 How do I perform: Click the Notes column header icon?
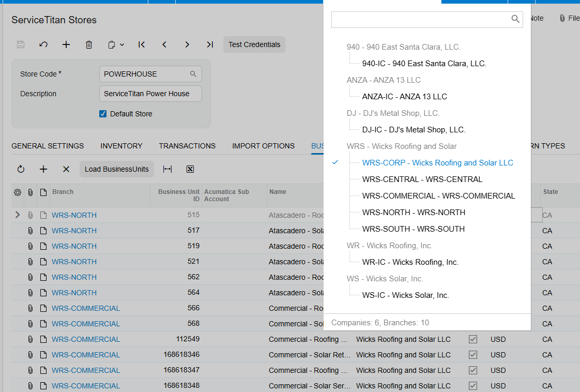click(43, 192)
